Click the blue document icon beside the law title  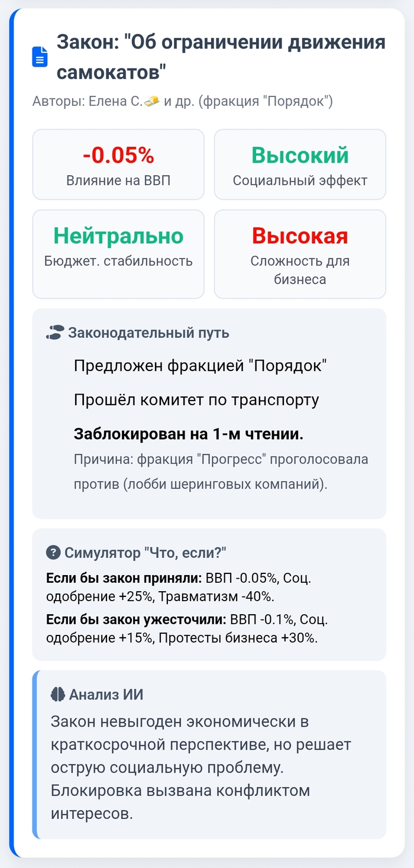[x=40, y=58]
